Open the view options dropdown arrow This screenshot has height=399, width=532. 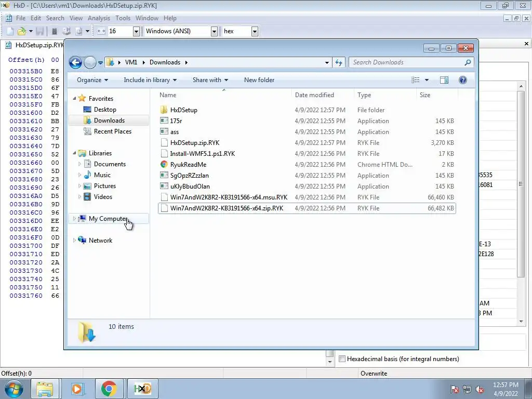pos(427,80)
